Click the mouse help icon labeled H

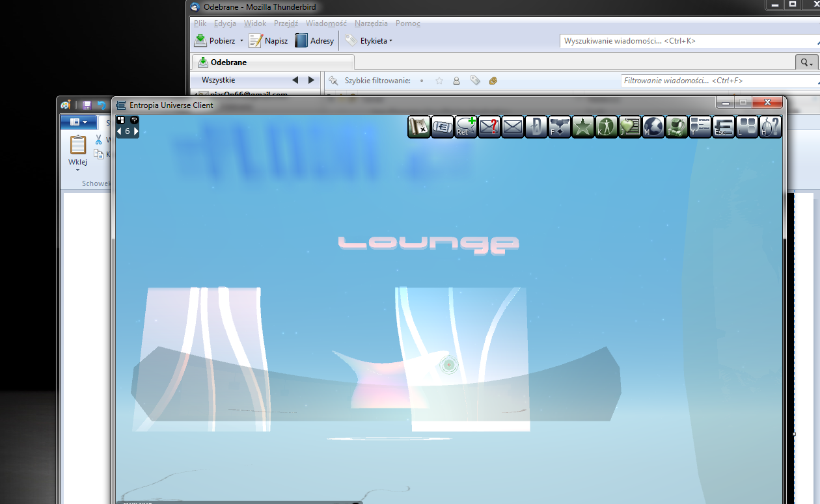click(770, 127)
